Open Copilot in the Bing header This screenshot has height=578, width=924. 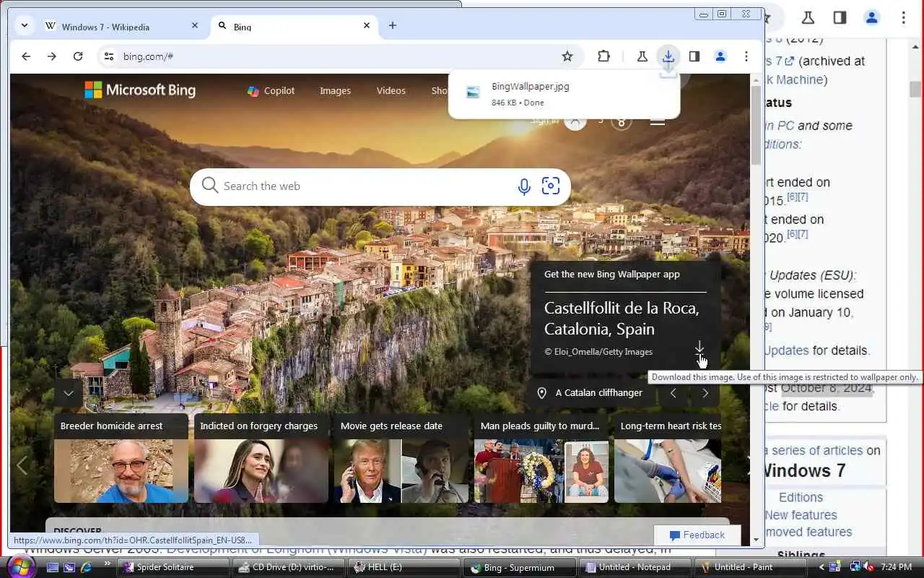(271, 91)
